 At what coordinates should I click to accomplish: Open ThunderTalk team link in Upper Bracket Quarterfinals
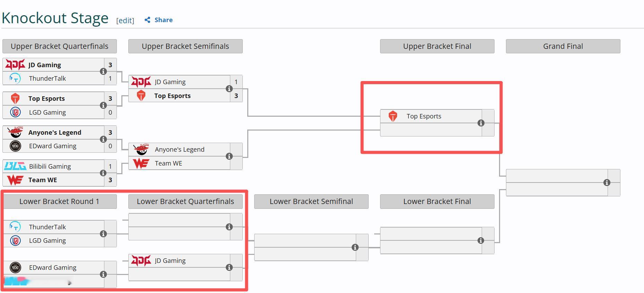click(48, 78)
